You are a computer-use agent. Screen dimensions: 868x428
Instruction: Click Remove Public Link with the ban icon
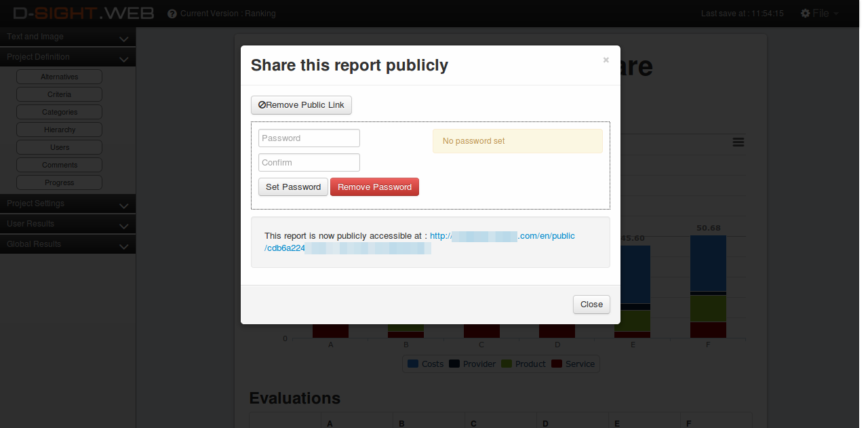click(x=301, y=105)
